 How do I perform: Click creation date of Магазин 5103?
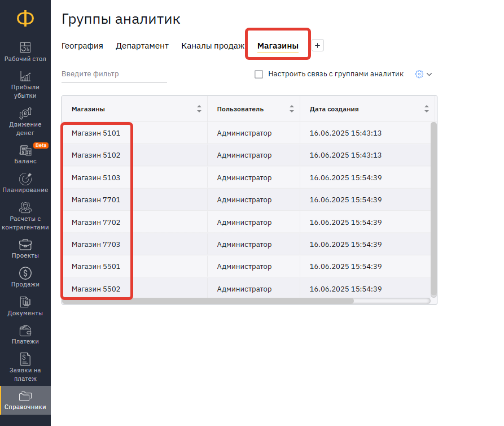coord(345,177)
